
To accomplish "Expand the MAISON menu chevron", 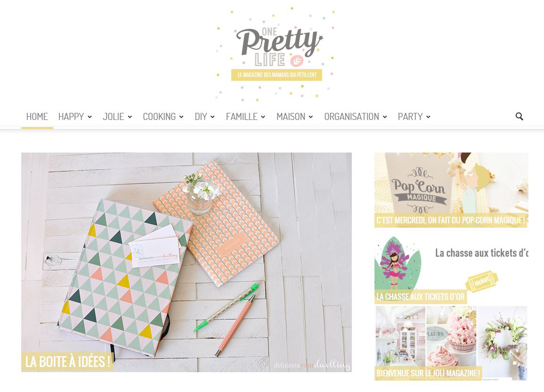I will (x=311, y=117).
